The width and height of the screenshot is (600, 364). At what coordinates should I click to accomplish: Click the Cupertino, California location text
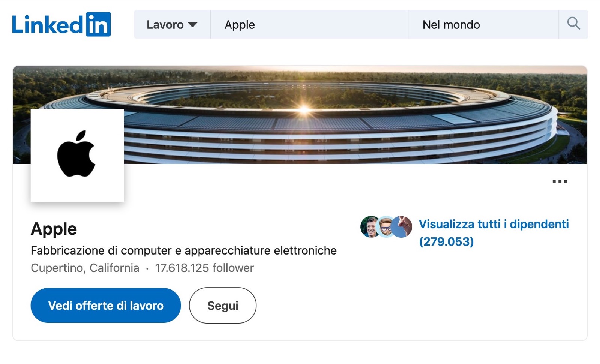[85, 268]
